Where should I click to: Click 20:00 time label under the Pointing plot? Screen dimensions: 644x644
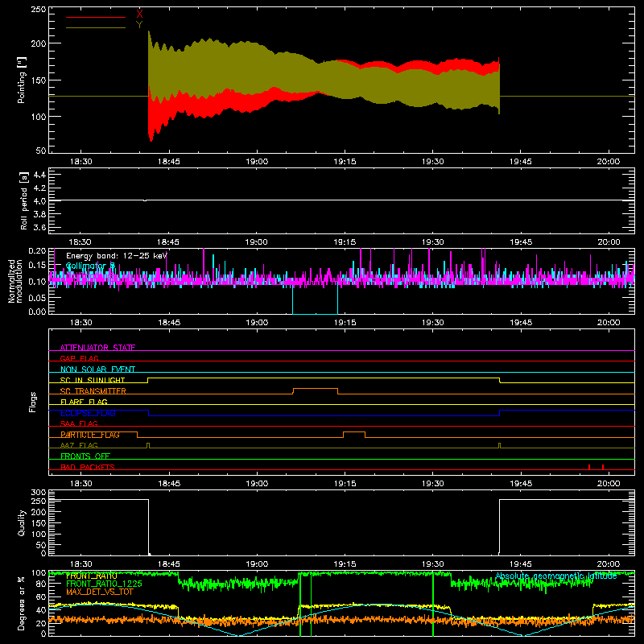coord(609,162)
